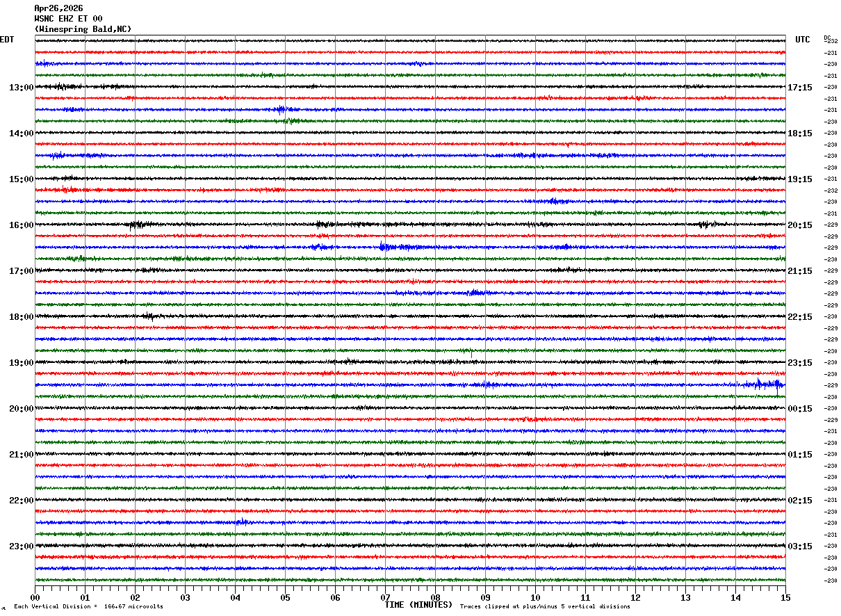Click minute tick label 13 on time axis

[685, 597]
